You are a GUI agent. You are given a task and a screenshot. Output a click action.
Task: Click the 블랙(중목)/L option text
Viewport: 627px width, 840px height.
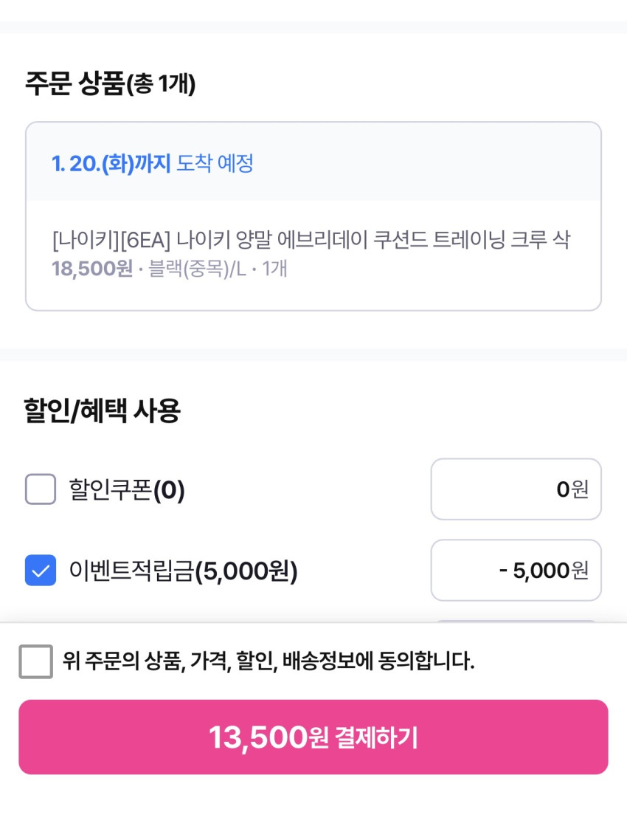point(197,269)
